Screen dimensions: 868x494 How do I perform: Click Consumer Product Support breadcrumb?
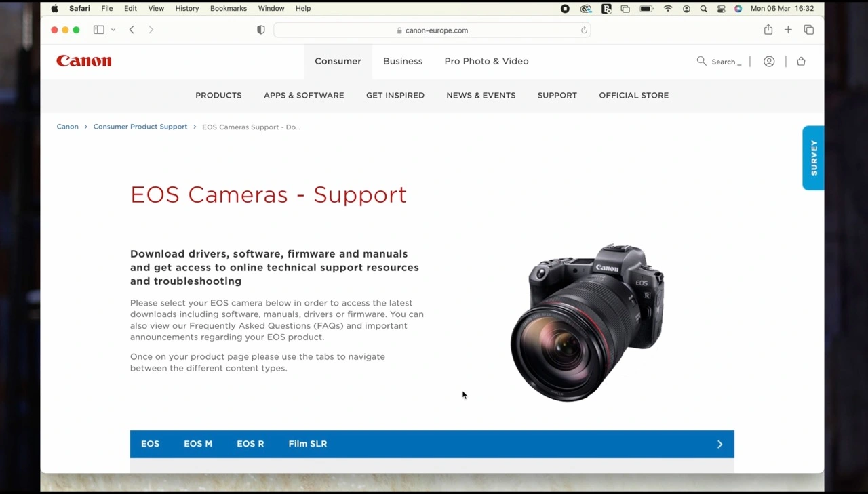tap(140, 127)
